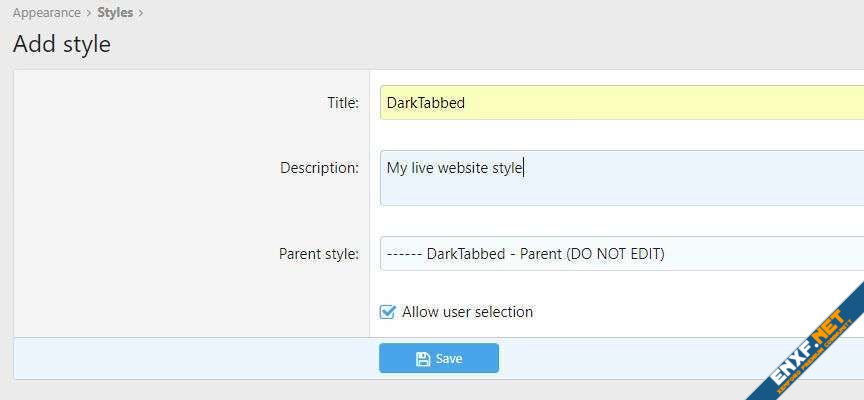
Task: Click the "Description:" field label
Action: point(320,167)
